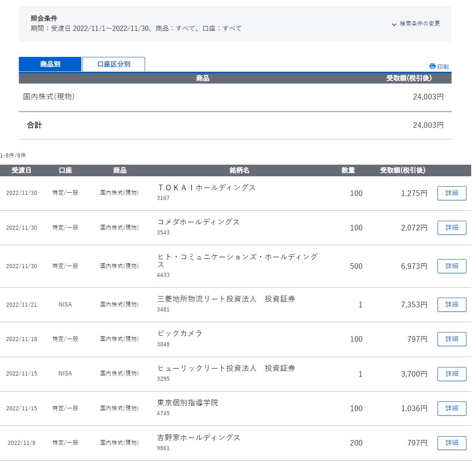Click the 銘柄名 column header
The height and width of the screenshot is (464, 476).
239,170
